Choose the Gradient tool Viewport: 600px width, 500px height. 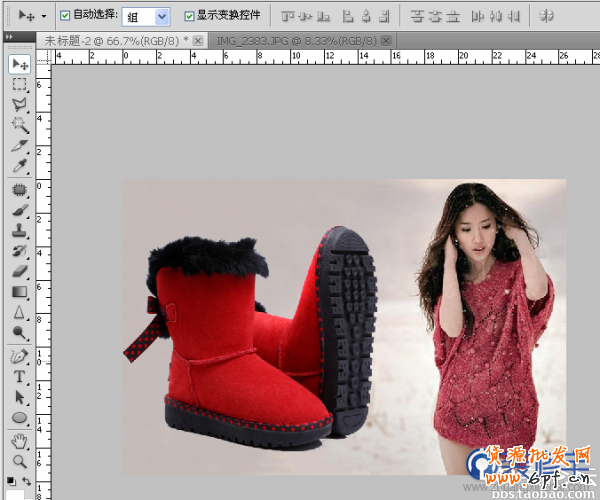pyautogui.click(x=19, y=293)
